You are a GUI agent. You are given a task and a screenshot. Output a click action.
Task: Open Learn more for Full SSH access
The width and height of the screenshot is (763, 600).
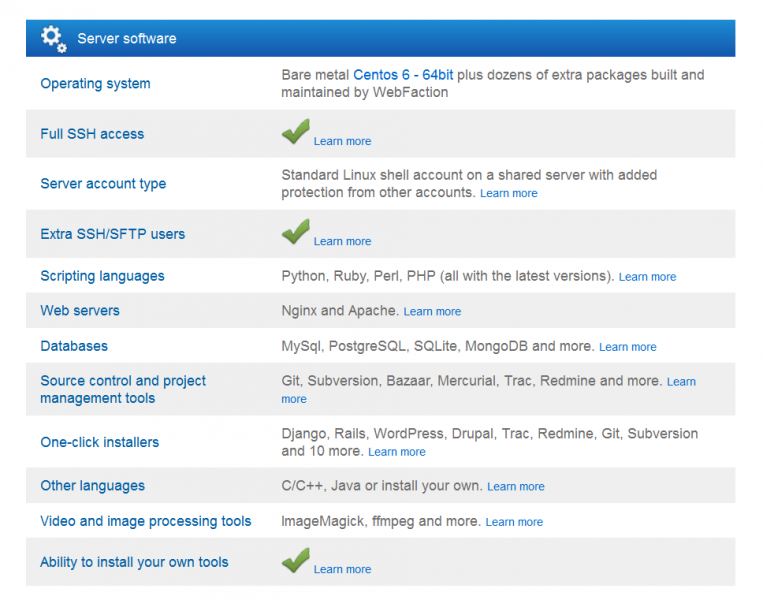[342, 141]
